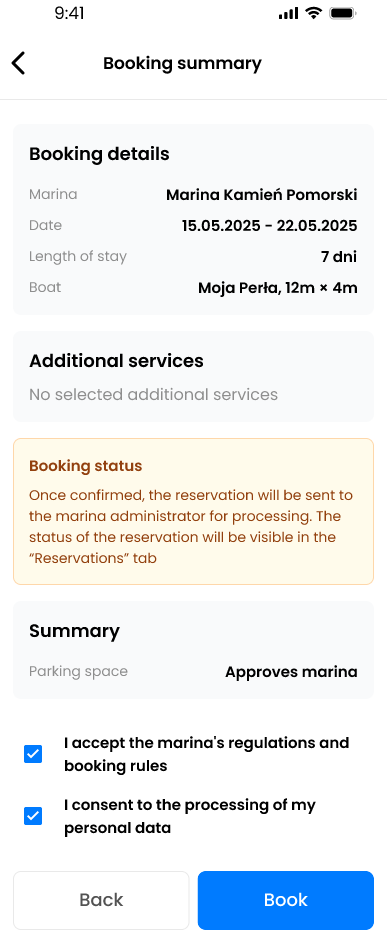387x946 pixels.
Task: Tap the No selected additional services text
Action: point(153,395)
